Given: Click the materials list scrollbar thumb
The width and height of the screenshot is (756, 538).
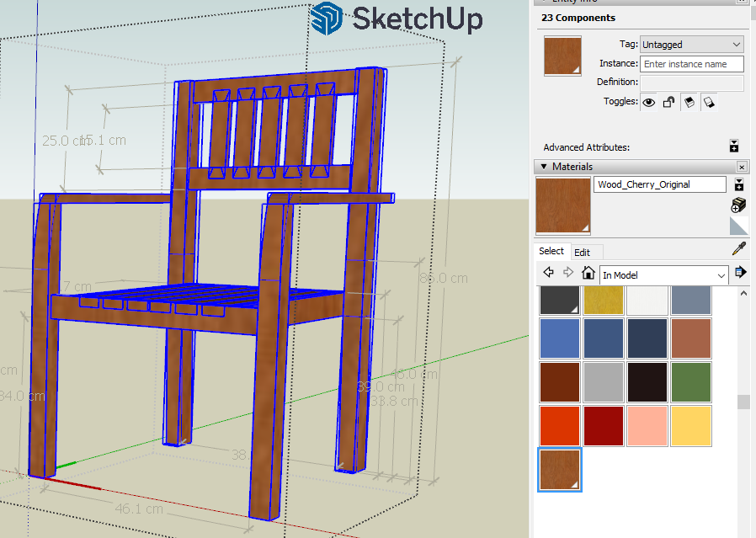Looking at the screenshot, I should (x=743, y=402).
